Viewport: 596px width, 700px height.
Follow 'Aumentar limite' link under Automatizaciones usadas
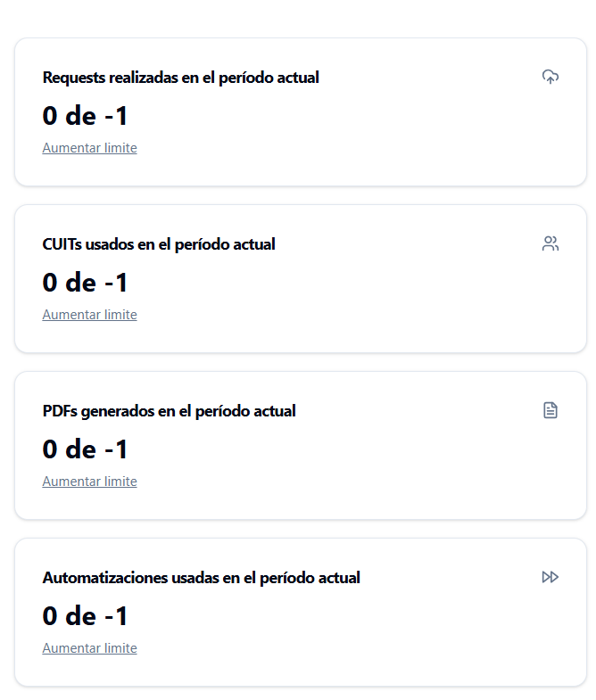[89, 648]
